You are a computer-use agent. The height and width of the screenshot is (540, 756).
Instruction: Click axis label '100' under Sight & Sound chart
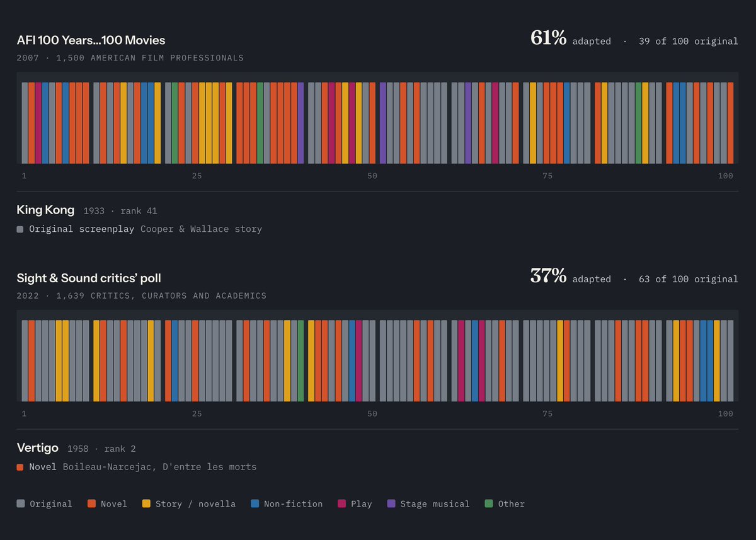click(725, 413)
